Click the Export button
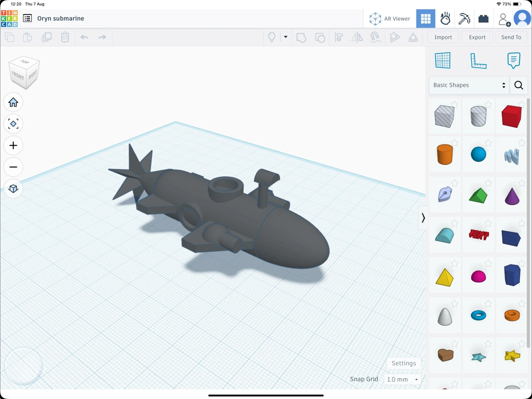The width and height of the screenshot is (532, 399). pos(477,37)
